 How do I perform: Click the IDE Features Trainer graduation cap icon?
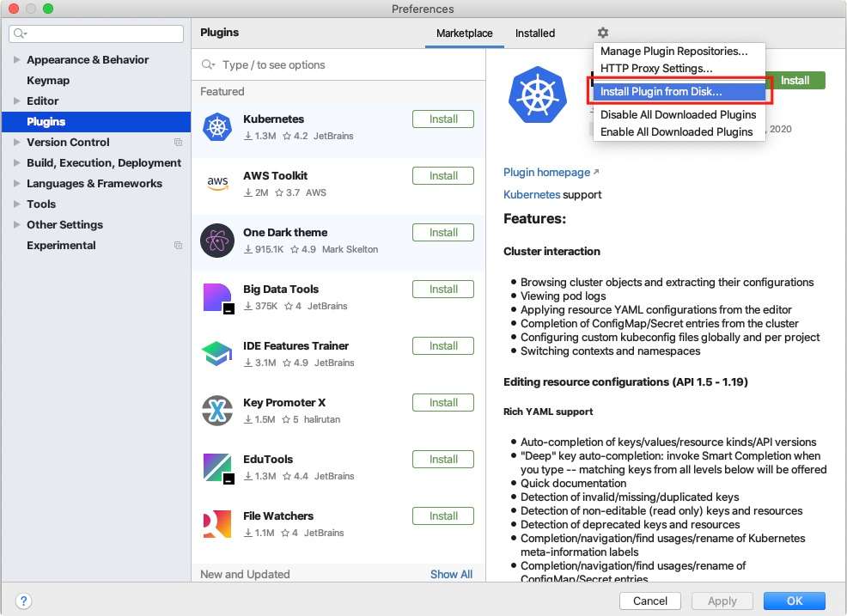click(217, 354)
